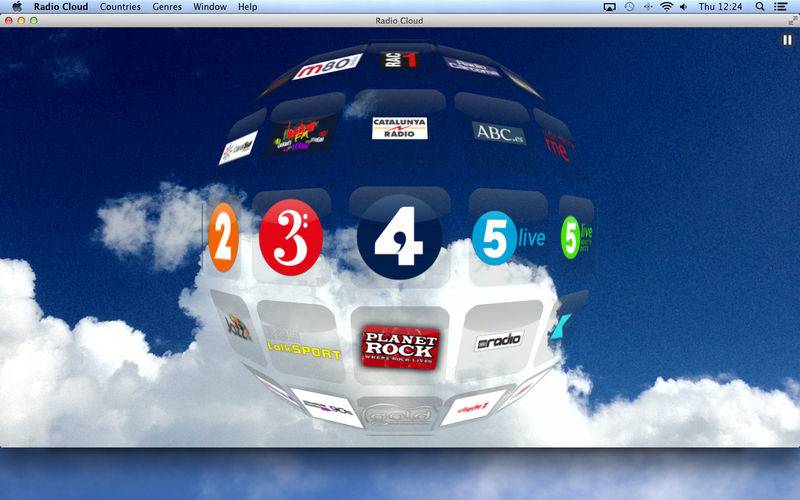Open the Countries menu
Screen dimensions: 800x500
tap(120, 7)
